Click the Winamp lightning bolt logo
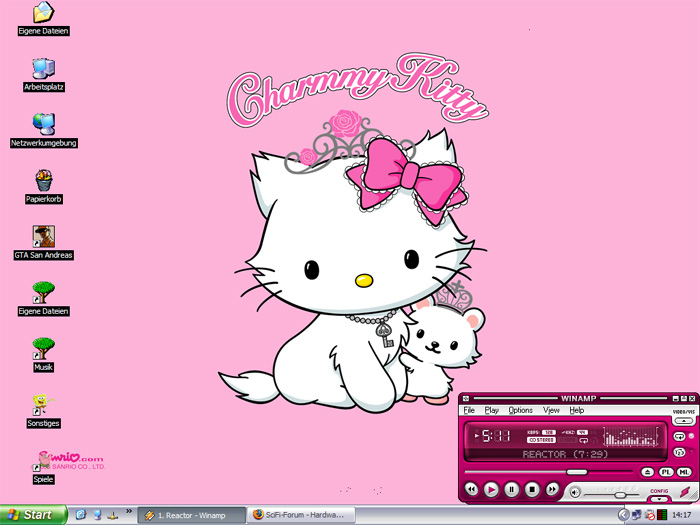The image size is (700, 525). click(685, 491)
